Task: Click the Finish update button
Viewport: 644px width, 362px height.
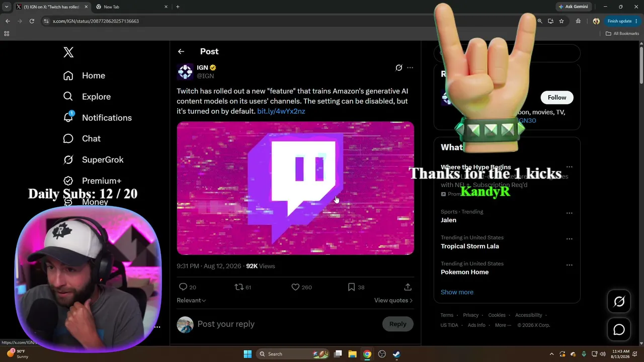Action: pyautogui.click(x=622, y=21)
